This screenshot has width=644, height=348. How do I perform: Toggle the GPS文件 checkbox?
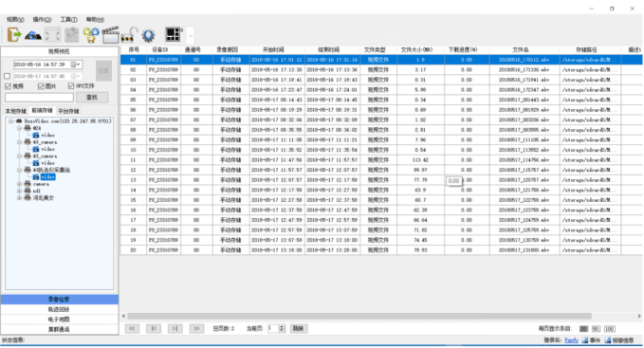pyautogui.click(x=71, y=85)
